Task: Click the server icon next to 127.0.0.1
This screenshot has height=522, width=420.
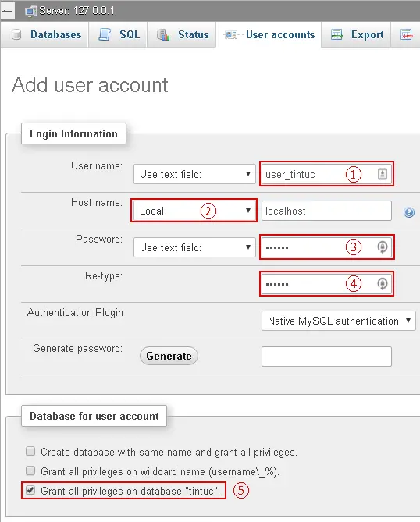Action: coord(30,12)
